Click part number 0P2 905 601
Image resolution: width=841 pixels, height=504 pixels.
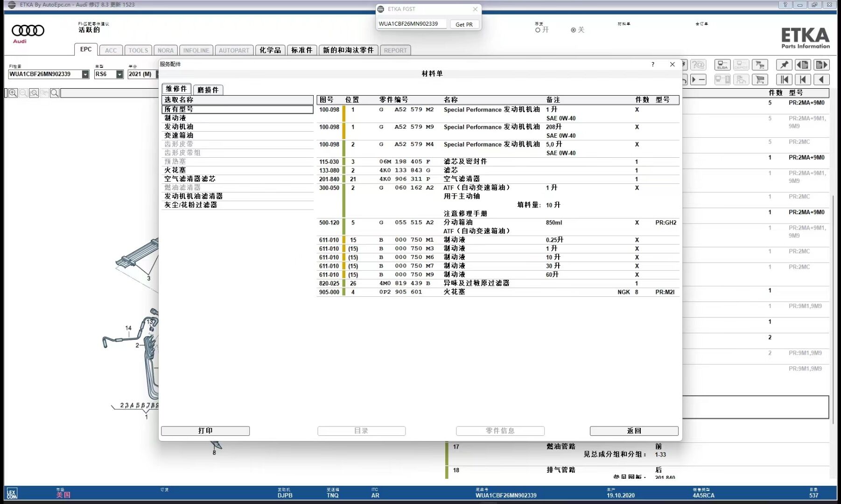tap(400, 292)
